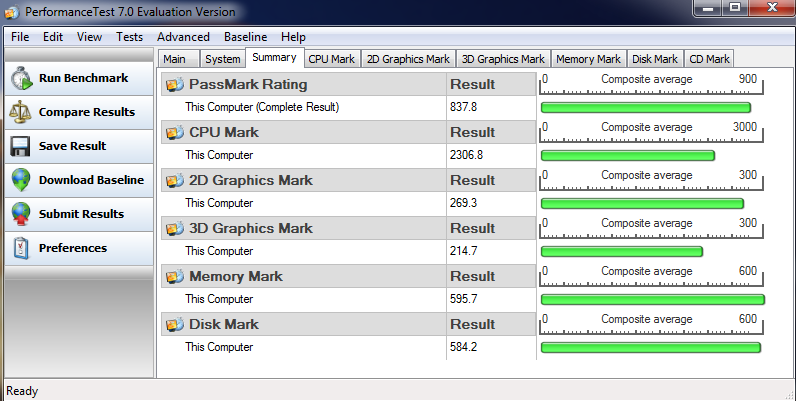
Task: Click the 214.7 3D graphics result value
Action: [x=463, y=251]
